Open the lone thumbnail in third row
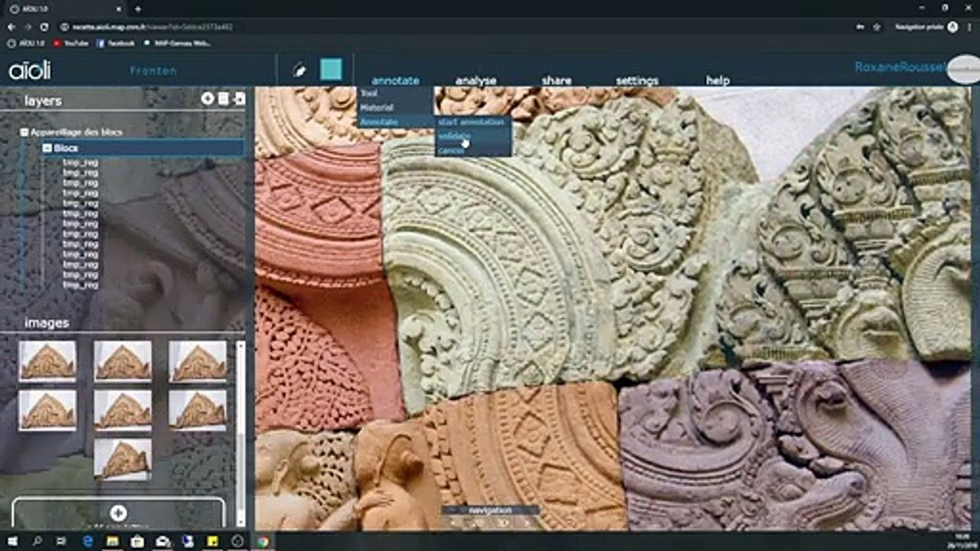 [x=122, y=459]
